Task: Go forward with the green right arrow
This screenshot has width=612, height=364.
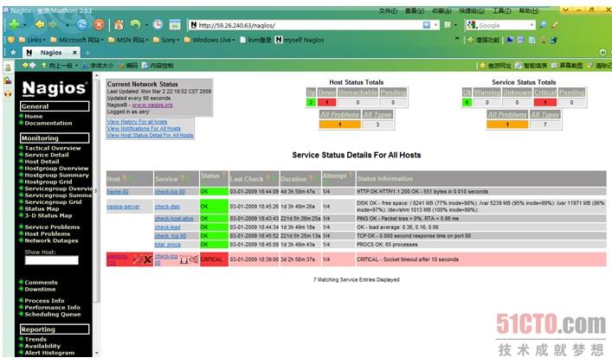Action: point(52,25)
